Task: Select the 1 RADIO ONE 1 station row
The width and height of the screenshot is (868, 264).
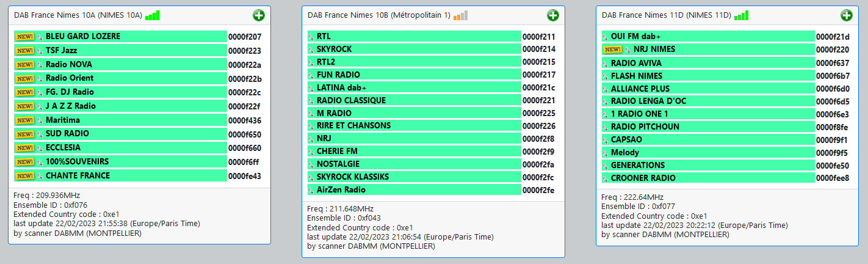Action: (708, 114)
